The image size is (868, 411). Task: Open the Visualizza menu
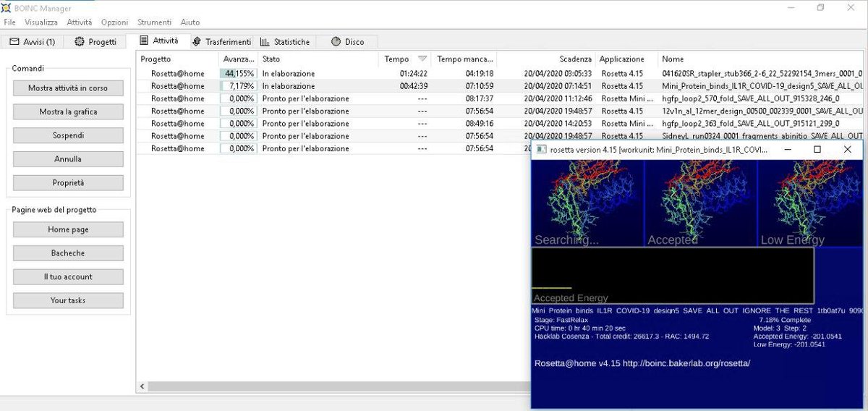coord(41,22)
